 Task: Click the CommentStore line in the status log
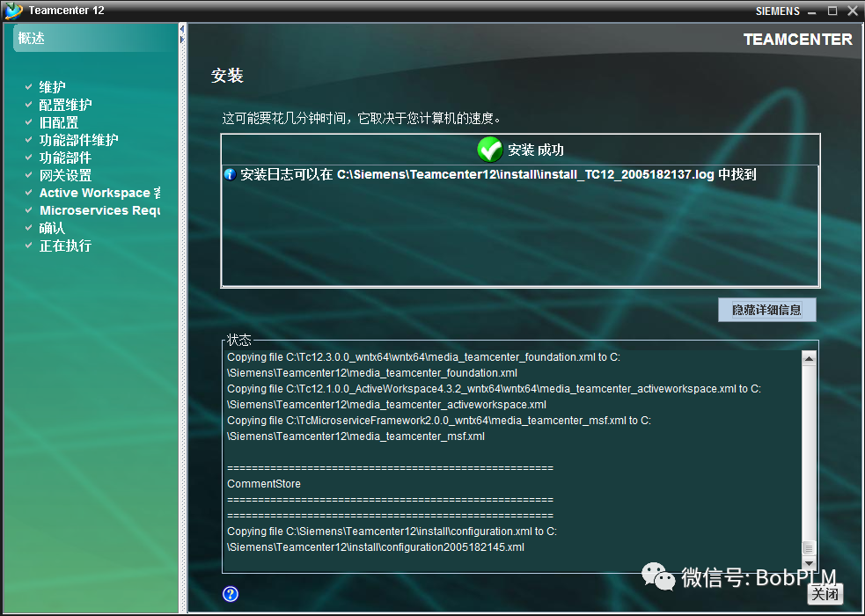[x=264, y=484]
